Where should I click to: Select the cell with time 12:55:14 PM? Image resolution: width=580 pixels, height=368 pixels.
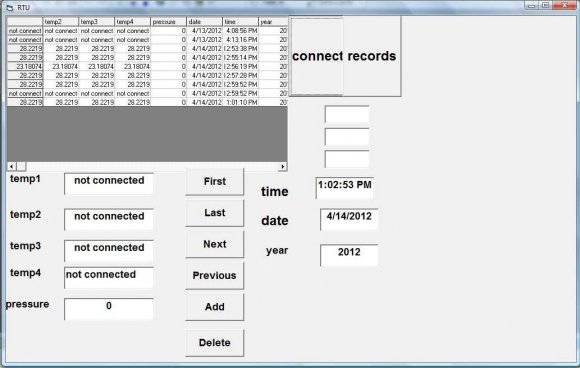point(240,57)
